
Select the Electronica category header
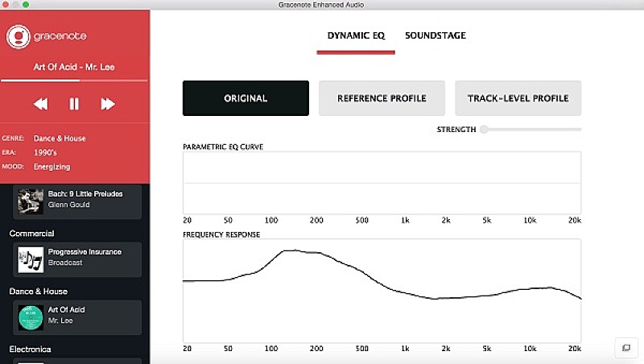[x=30, y=350]
